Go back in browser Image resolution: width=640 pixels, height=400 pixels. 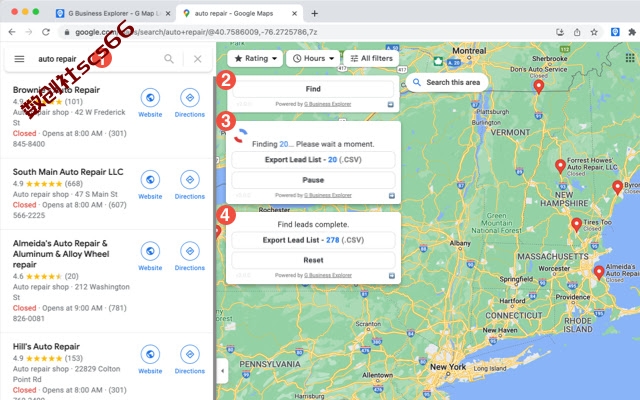pos(12,32)
